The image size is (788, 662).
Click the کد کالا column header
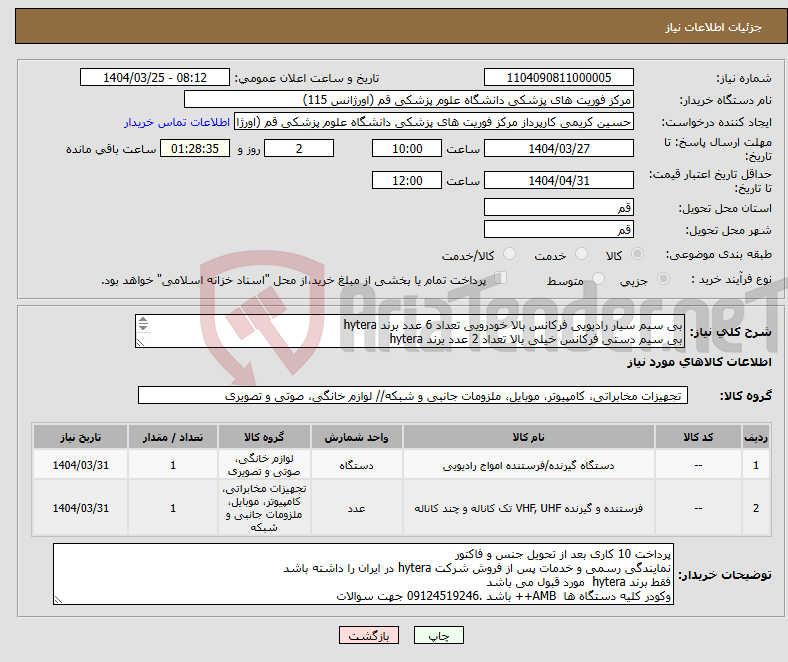click(698, 437)
